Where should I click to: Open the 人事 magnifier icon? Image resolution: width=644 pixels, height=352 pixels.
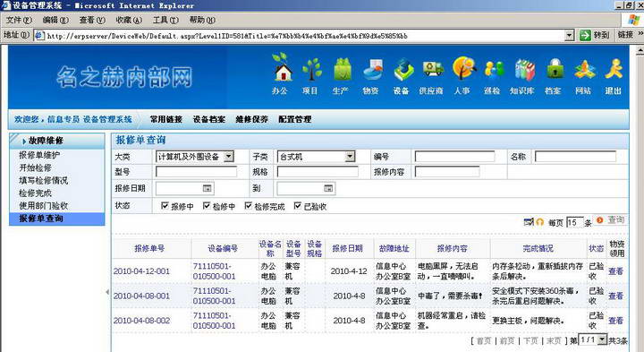463,68
